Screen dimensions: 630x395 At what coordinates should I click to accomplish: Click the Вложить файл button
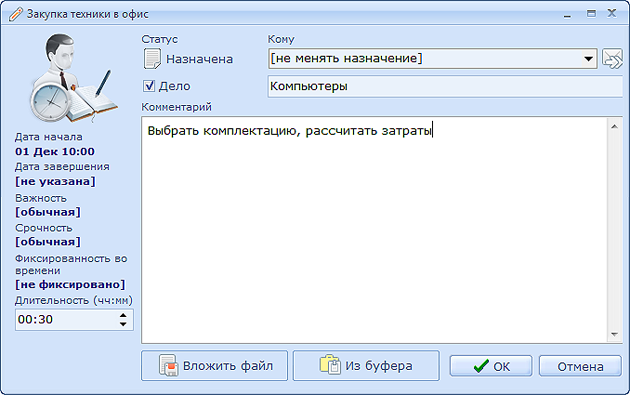tap(215, 366)
